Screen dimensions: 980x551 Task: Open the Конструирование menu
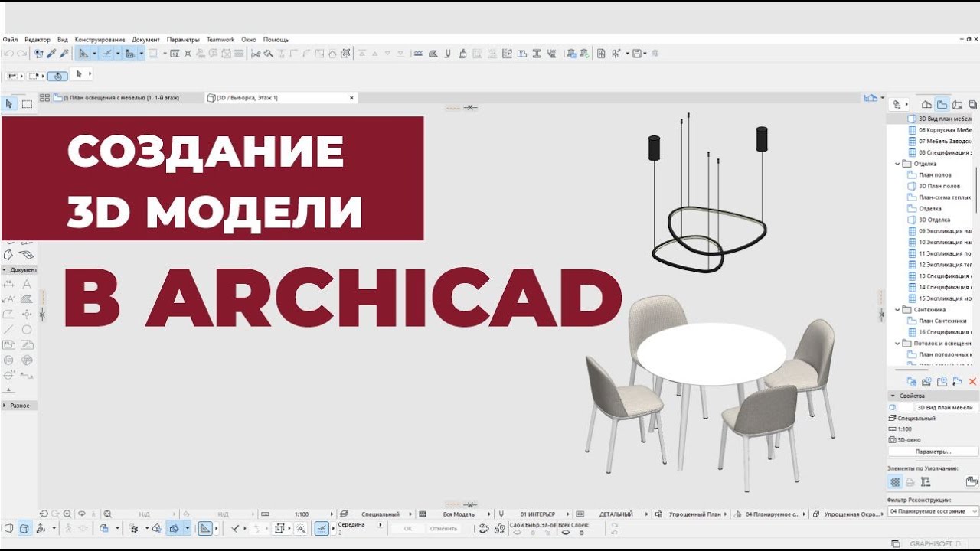pyautogui.click(x=100, y=39)
